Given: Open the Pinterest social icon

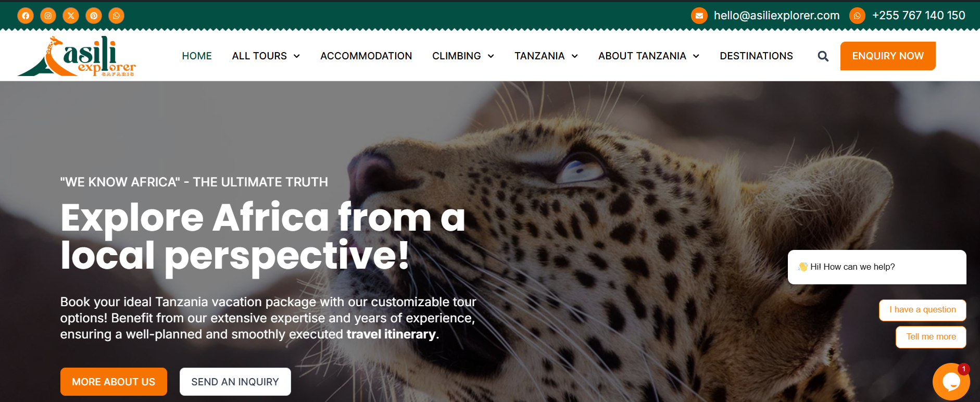Looking at the screenshot, I should tap(94, 16).
